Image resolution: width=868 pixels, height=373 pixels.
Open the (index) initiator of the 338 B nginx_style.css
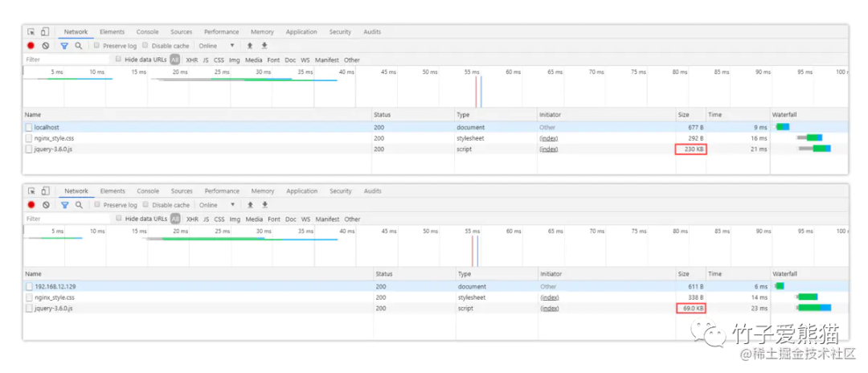click(550, 297)
